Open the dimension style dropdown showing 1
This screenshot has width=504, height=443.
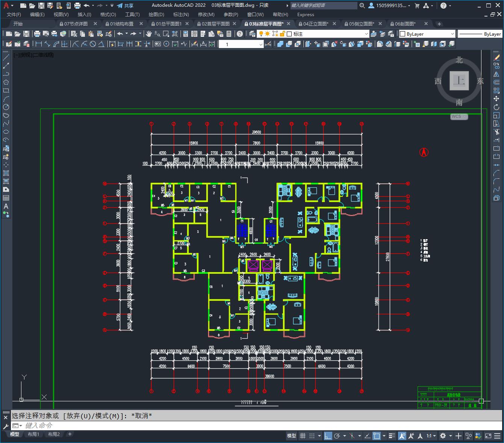241,44
